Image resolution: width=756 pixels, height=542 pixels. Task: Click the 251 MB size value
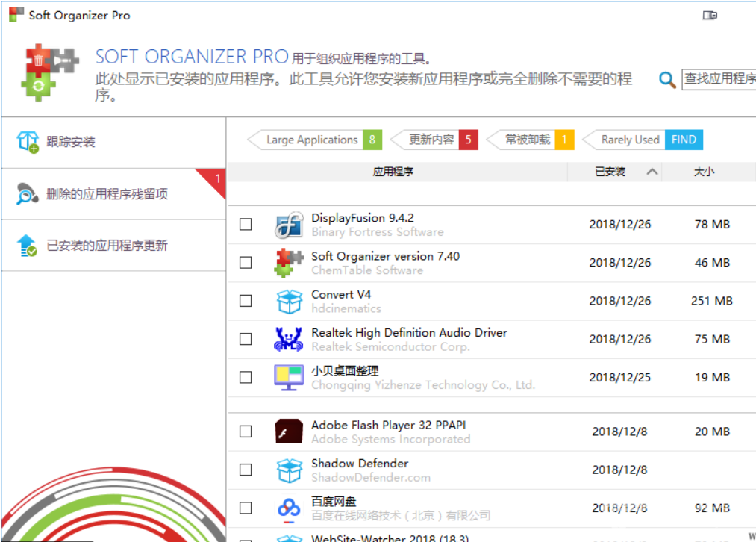712,301
